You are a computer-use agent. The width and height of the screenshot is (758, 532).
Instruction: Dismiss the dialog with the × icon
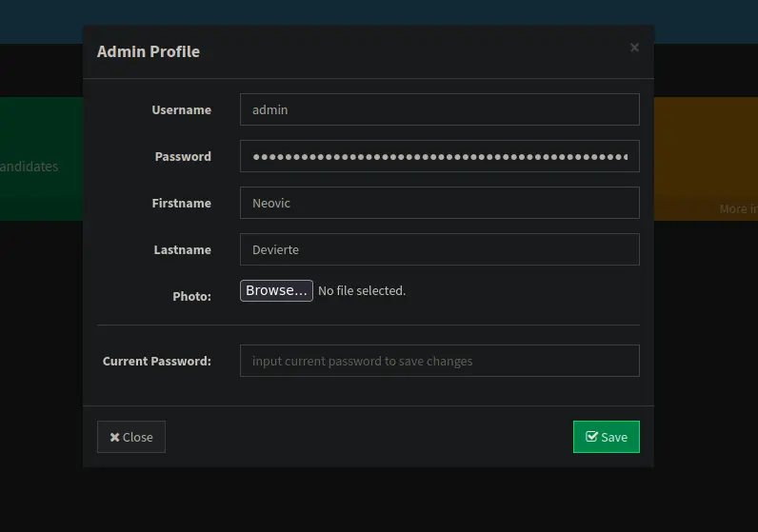[634, 48]
